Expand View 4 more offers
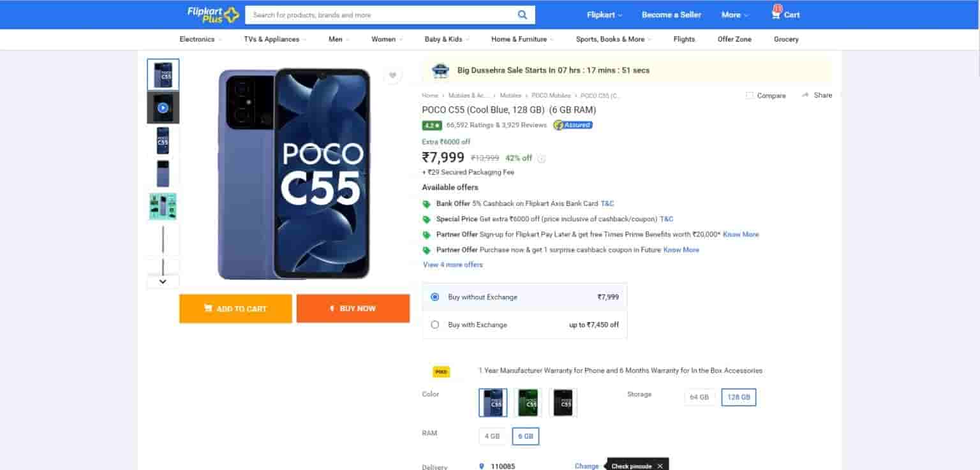This screenshot has width=980, height=470. [452, 264]
